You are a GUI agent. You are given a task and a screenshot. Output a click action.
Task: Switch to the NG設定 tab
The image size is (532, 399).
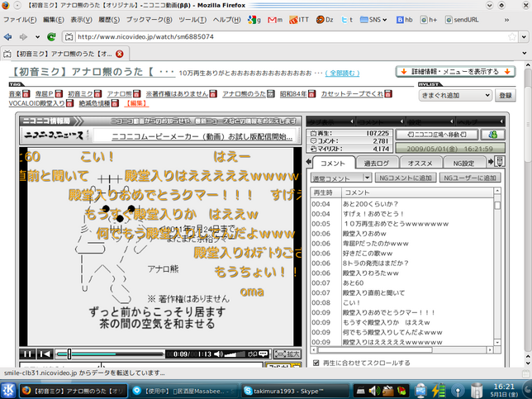463,164
